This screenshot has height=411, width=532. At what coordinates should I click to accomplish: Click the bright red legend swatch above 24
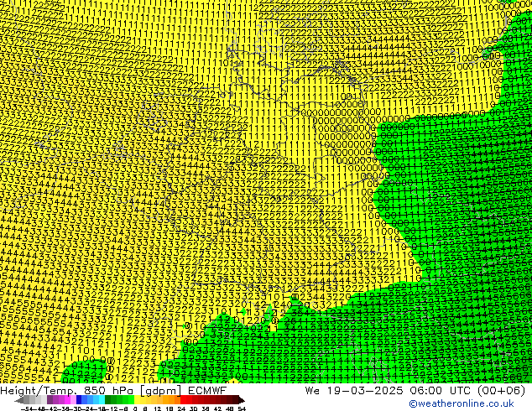[183, 400]
